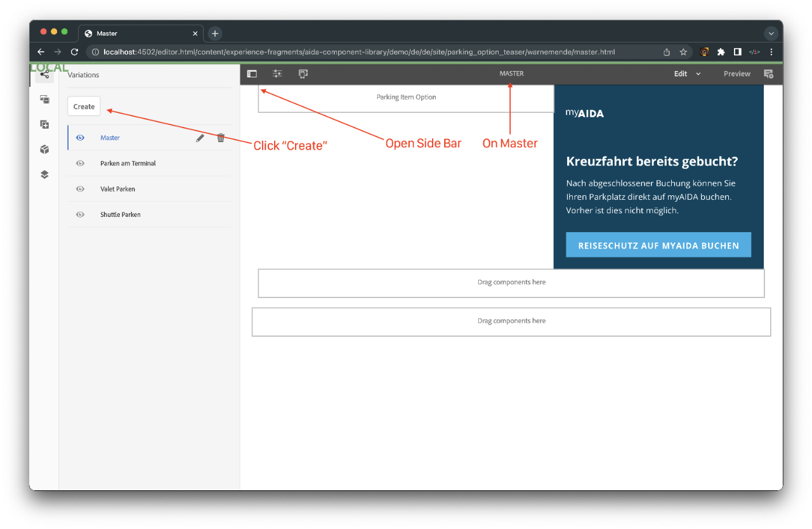Image resolution: width=812 pixels, height=529 pixels.
Task: Switch to Preview mode
Action: 737,74
